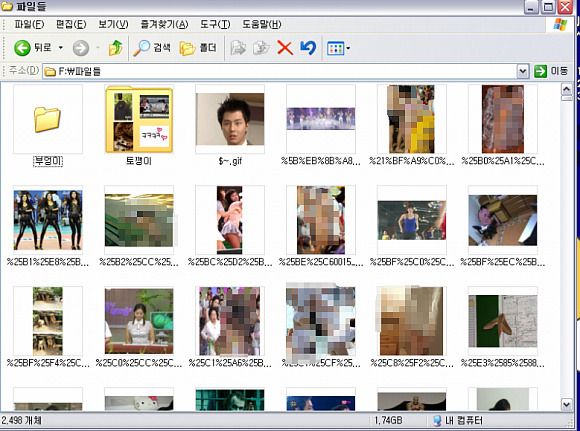Viewport: 580px width, 431px height.
Task: Open the 파일(F) menu
Action: pyautogui.click(x=29, y=24)
